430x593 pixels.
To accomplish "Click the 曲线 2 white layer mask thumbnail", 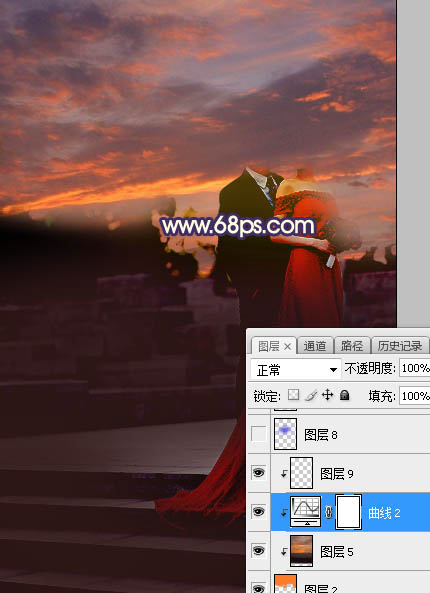I will pyautogui.click(x=349, y=512).
